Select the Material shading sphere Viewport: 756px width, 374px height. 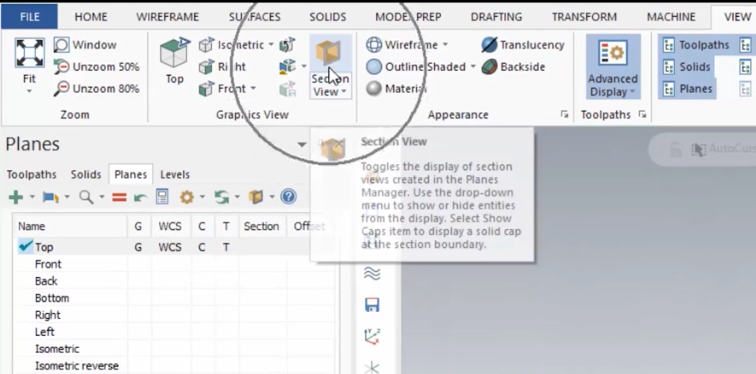(374, 88)
